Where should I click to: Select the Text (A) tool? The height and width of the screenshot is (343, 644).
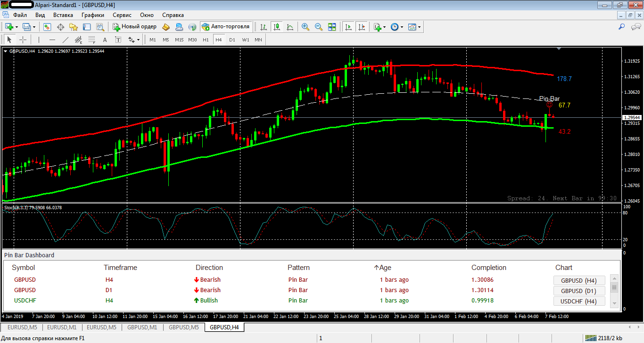coord(105,40)
